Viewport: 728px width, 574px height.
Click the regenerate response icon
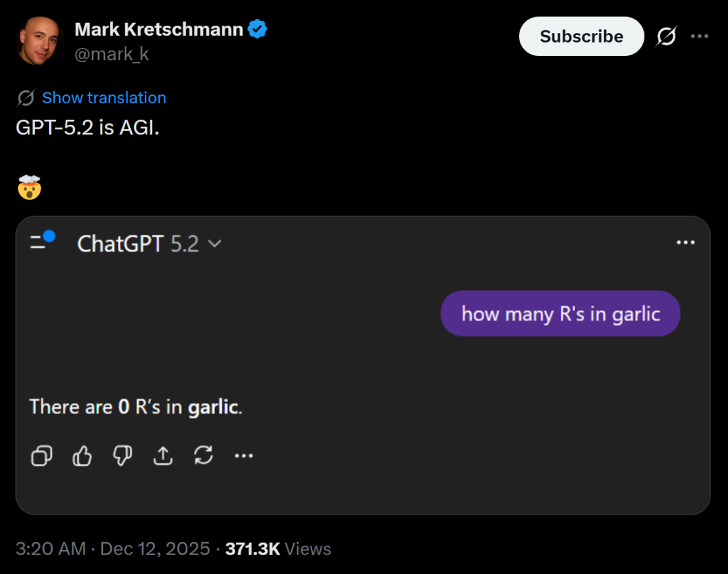pyautogui.click(x=203, y=456)
